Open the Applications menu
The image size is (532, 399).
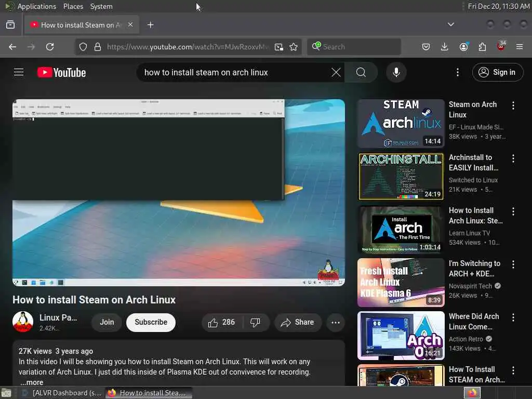[x=37, y=6]
